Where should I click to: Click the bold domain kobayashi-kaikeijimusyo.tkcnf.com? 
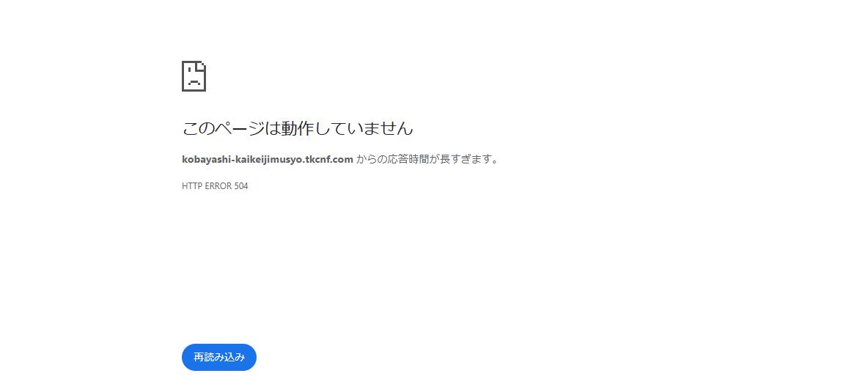pos(268,160)
